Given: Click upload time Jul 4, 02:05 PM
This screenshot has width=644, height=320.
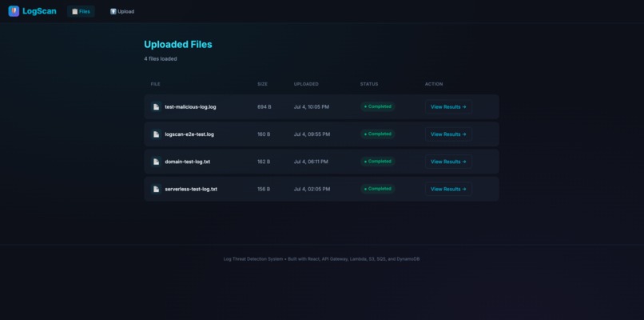Looking at the screenshot, I should (x=312, y=190).
